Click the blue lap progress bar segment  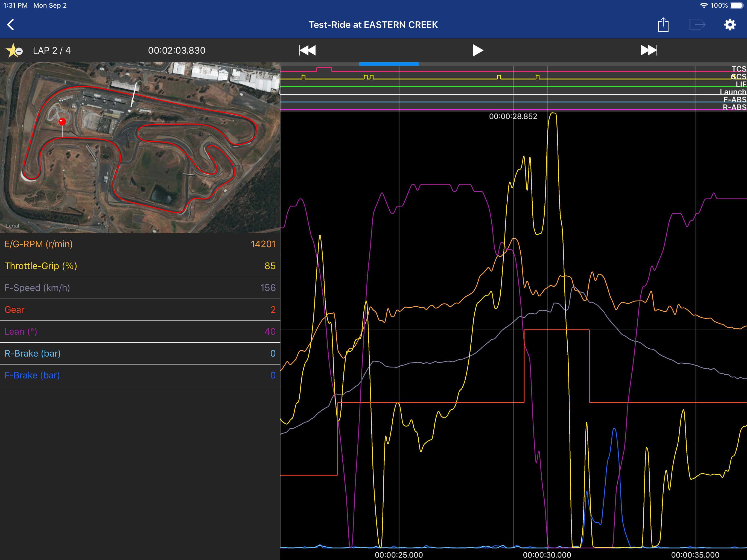click(389, 64)
